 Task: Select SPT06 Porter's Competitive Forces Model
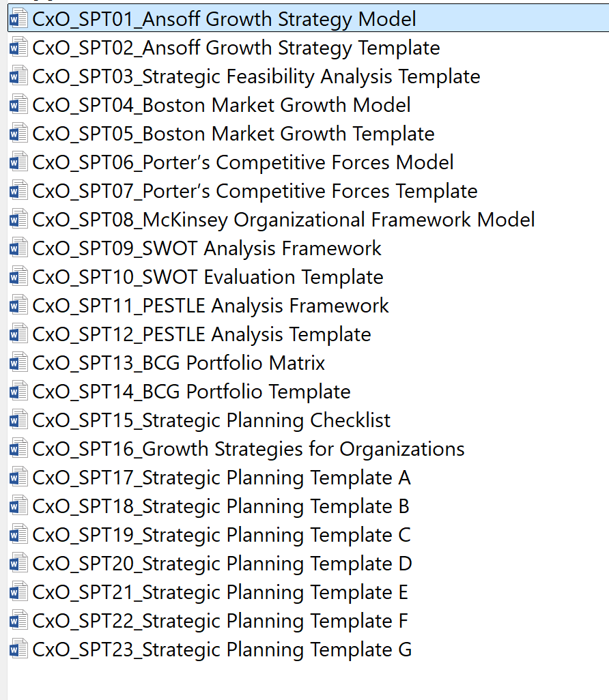[x=243, y=162]
